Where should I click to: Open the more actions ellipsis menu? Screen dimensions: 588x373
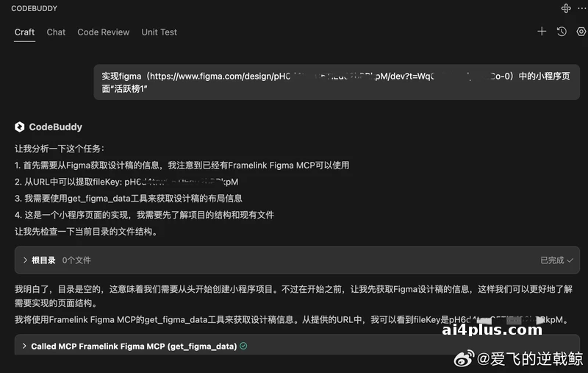[x=581, y=8]
